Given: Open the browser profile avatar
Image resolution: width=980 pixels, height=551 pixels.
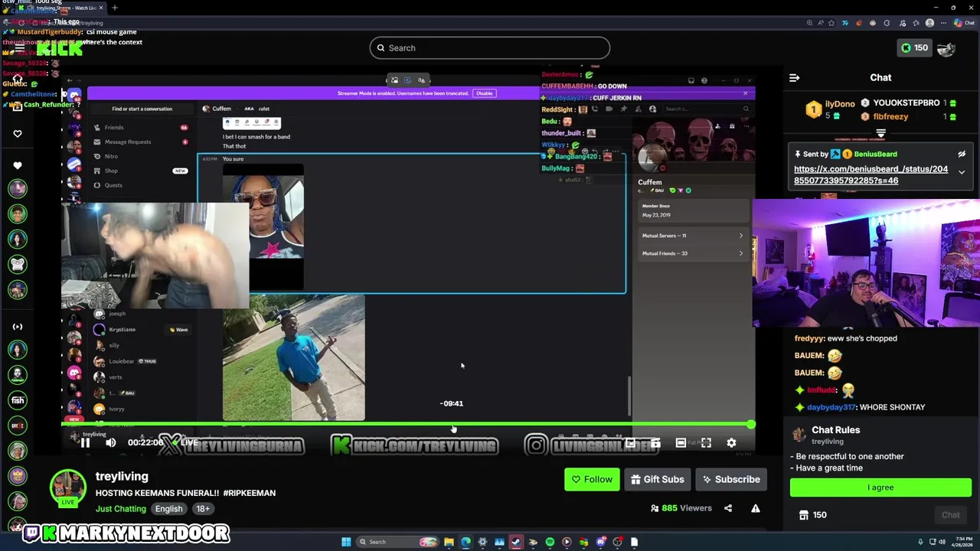Looking at the screenshot, I should click(929, 23).
